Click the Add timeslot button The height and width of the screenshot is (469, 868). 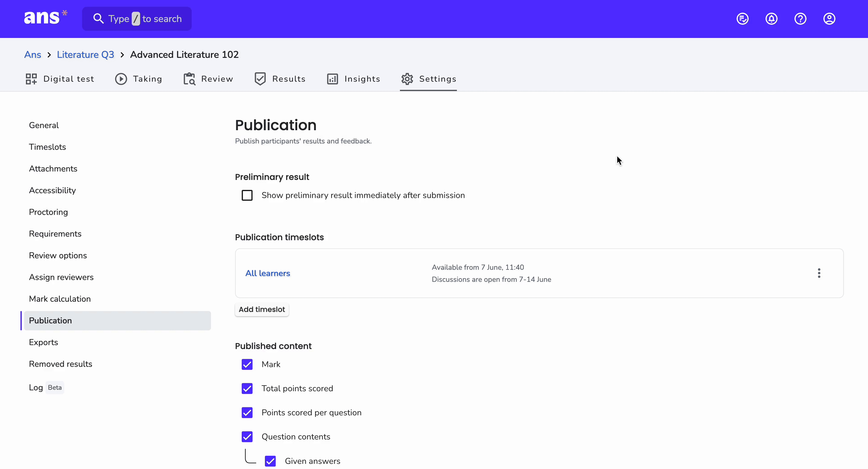click(262, 309)
